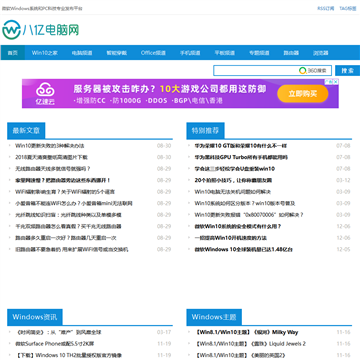This screenshot has height=360, width=360.
Task: Open article about 无线路由器天线多 signal
Action: pos(53,169)
